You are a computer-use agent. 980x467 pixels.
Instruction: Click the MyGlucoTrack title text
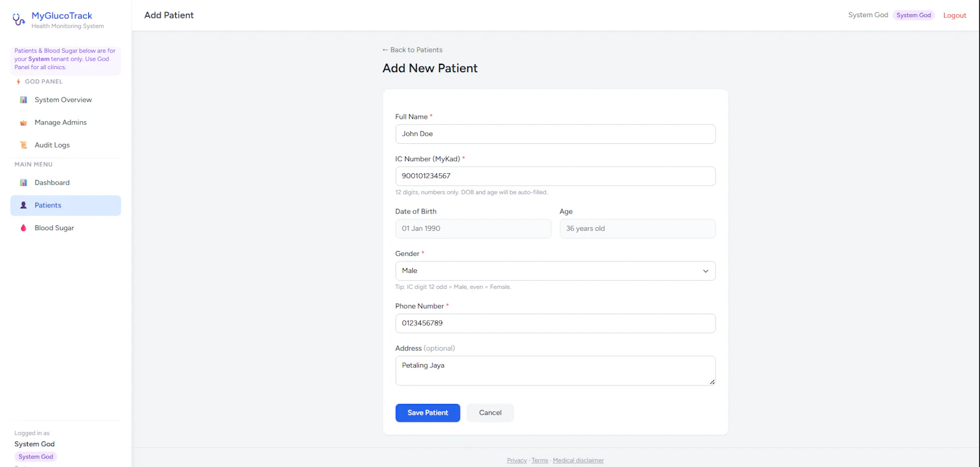point(62,16)
